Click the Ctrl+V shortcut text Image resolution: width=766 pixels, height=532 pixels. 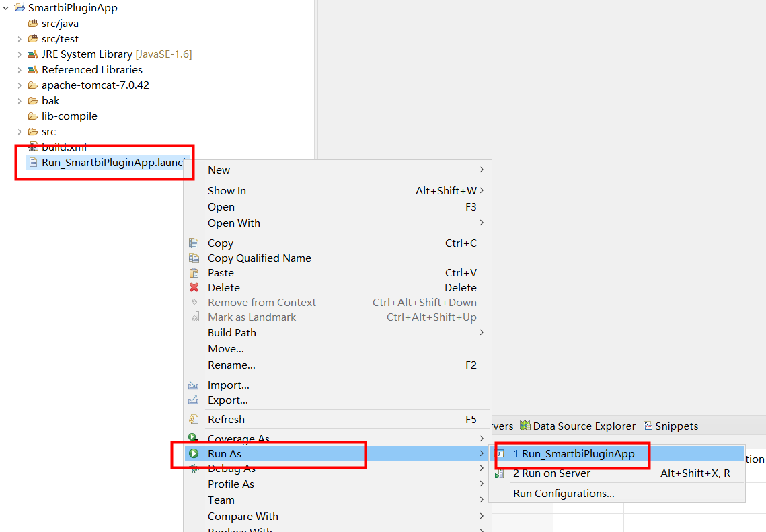pos(461,272)
